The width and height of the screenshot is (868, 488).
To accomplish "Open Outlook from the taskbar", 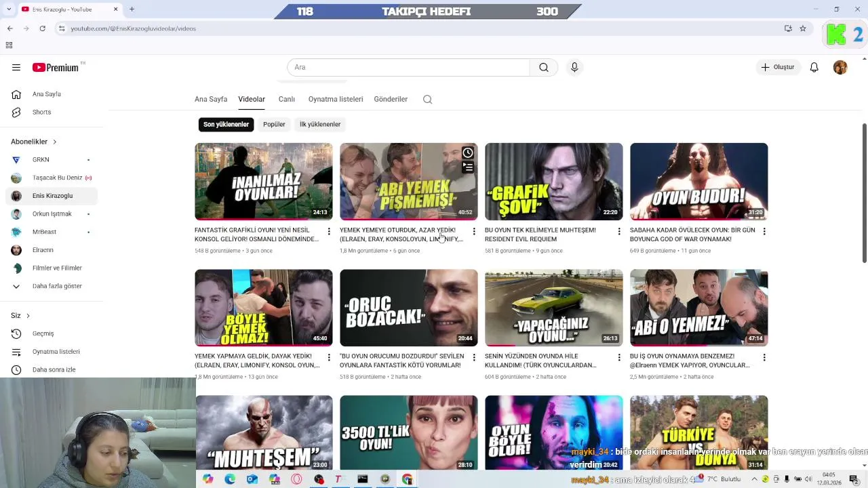I will [252, 479].
